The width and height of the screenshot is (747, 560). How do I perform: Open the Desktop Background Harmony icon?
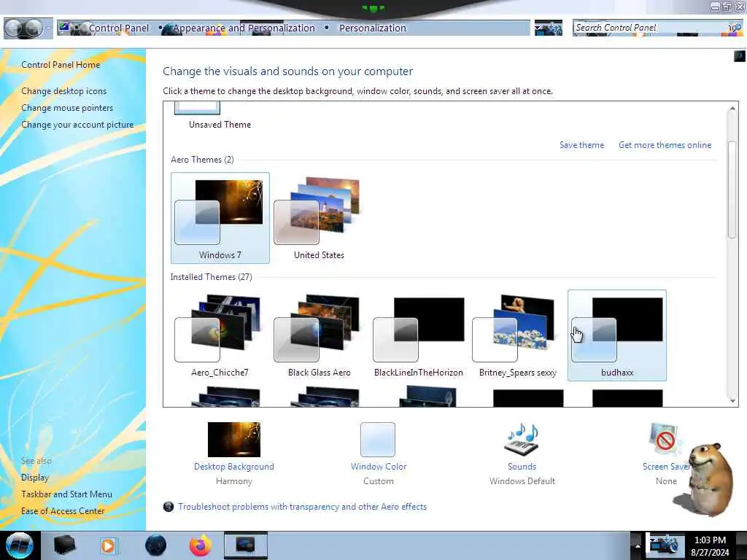234,439
